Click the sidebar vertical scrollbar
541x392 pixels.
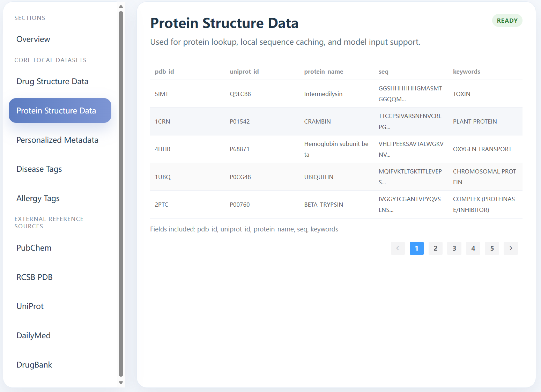coord(121,194)
